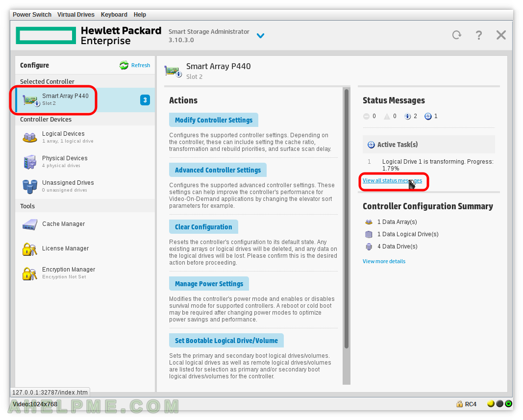Open the Power Switch menu
Image resolution: width=523 pixels, height=420 pixels.
pos(32,15)
